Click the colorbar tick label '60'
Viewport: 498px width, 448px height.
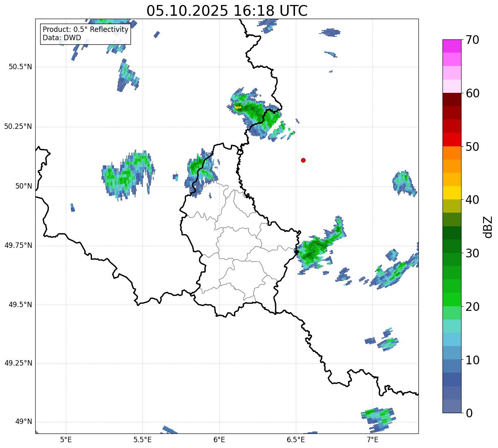click(472, 93)
